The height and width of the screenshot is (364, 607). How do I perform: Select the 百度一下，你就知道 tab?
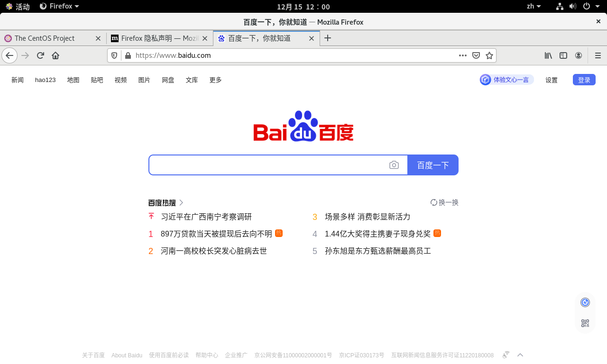(267, 38)
